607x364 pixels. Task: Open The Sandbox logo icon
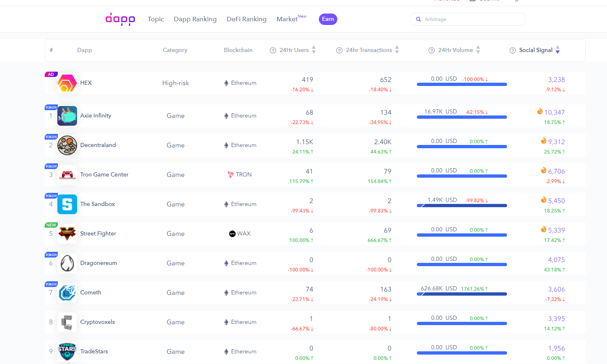click(x=67, y=204)
